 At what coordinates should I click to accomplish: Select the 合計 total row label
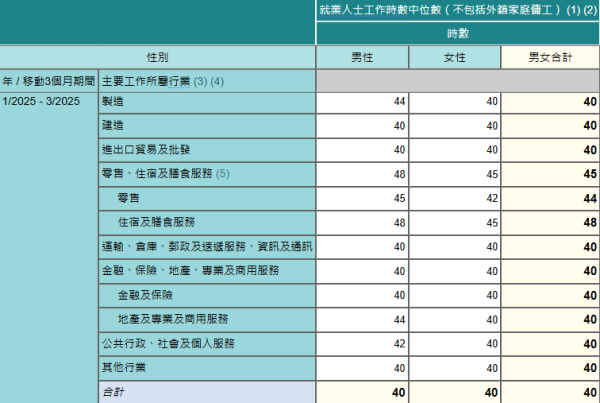coord(207,392)
